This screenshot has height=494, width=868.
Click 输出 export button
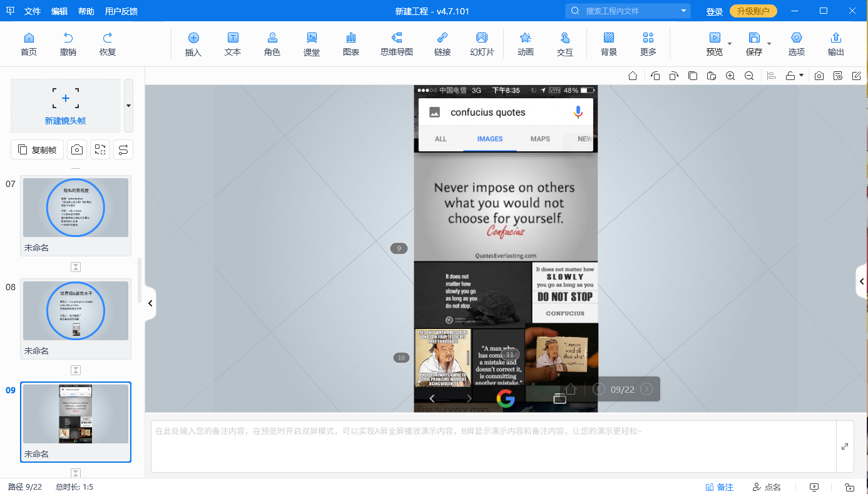click(x=836, y=44)
